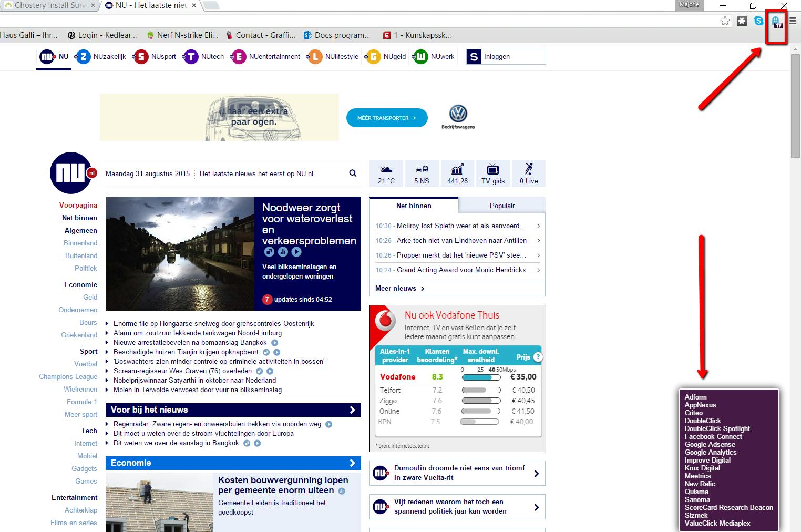The width and height of the screenshot is (801, 532).
Task: Click the 0 Live sports icon
Action: click(529, 173)
